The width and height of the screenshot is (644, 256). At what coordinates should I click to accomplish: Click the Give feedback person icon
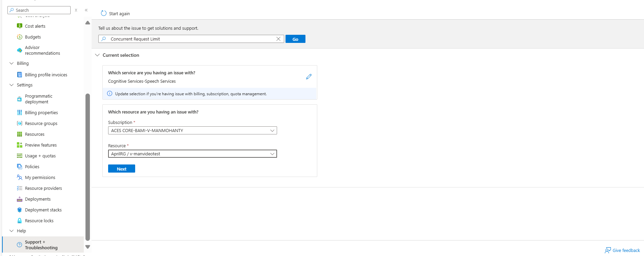coord(608,250)
